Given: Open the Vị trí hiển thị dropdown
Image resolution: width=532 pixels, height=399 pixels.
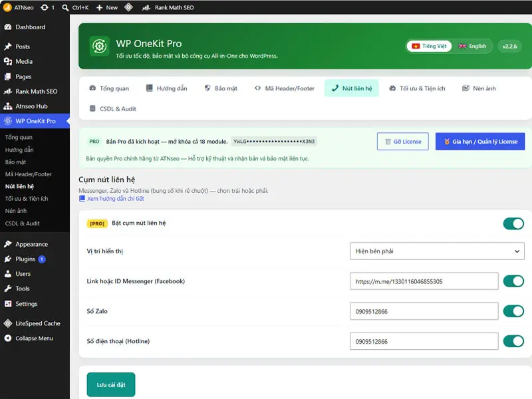Looking at the screenshot, I should click(x=437, y=251).
